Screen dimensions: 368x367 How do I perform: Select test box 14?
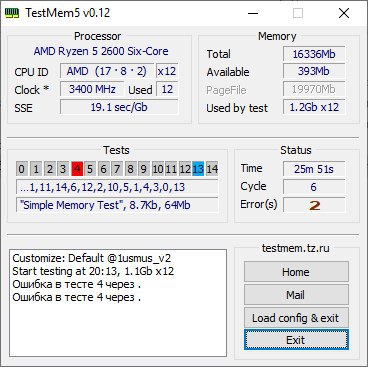click(x=212, y=169)
